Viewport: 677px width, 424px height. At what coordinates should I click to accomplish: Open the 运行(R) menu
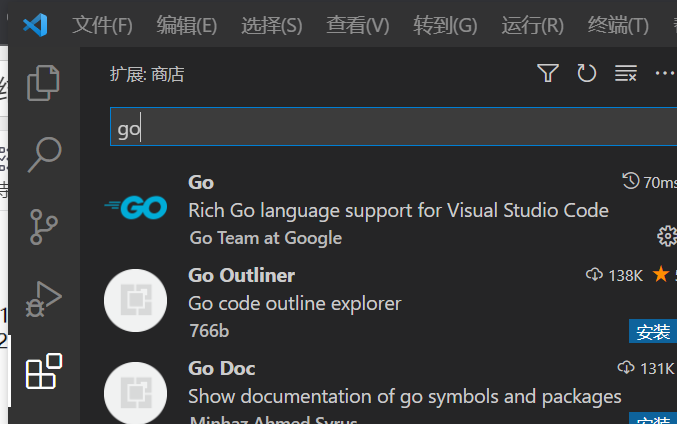[x=533, y=25]
